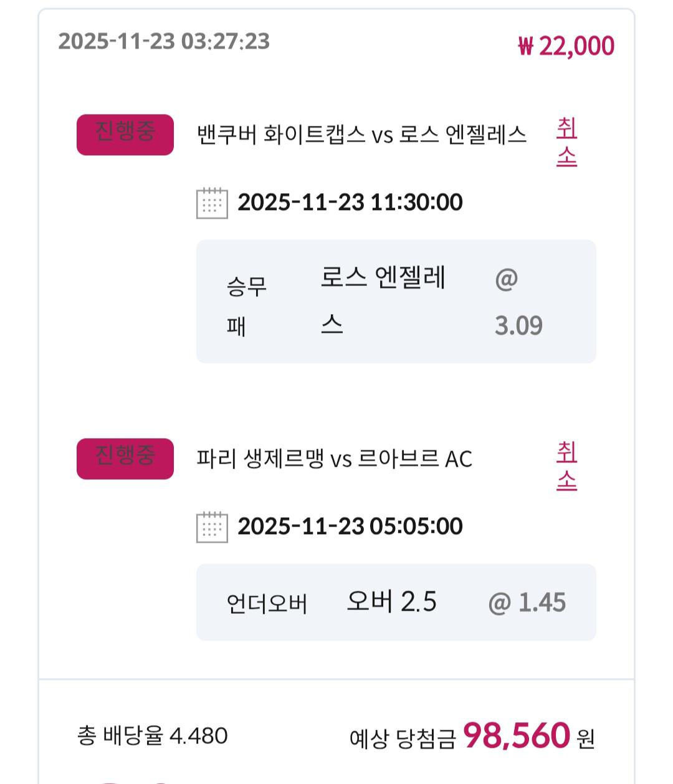Tap 진행중 badge for the Vancouver match
The width and height of the screenshot is (673, 784).
[x=125, y=134]
